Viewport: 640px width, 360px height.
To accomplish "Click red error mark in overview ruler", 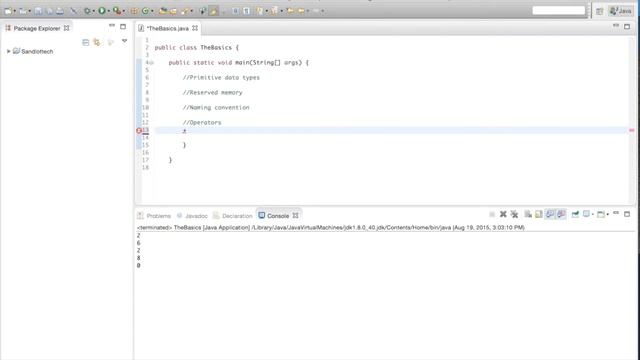I will [x=631, y=131].
